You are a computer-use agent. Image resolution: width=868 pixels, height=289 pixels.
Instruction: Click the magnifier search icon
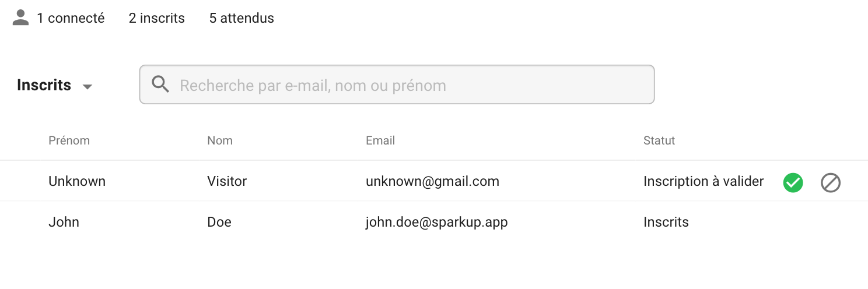click(x=160, y=85)
